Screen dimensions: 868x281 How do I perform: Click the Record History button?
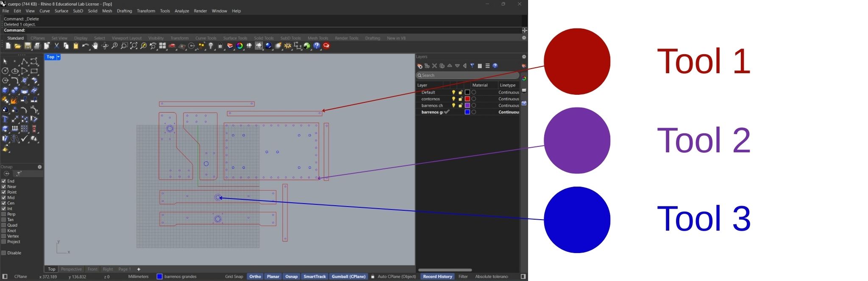tap(437, 277)
